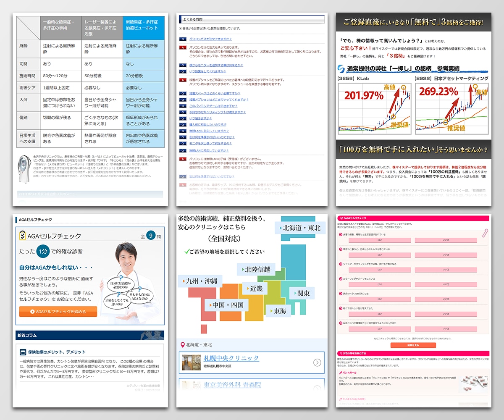Click the Q icon beside いつ届きますか？

[183, 118]
